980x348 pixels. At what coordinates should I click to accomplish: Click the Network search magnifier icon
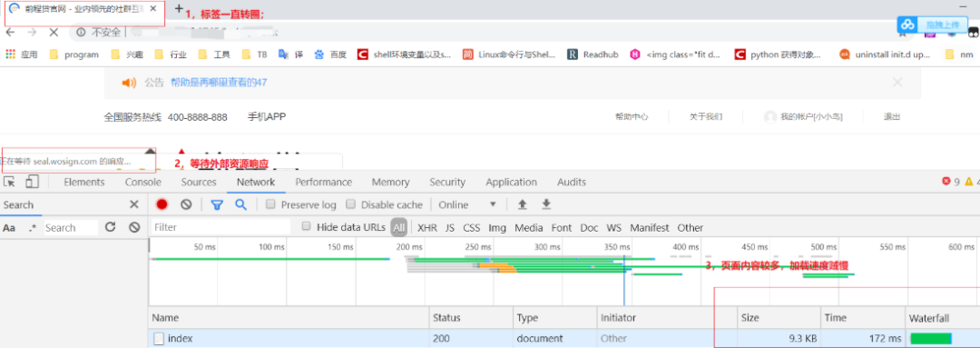point(240,204)
